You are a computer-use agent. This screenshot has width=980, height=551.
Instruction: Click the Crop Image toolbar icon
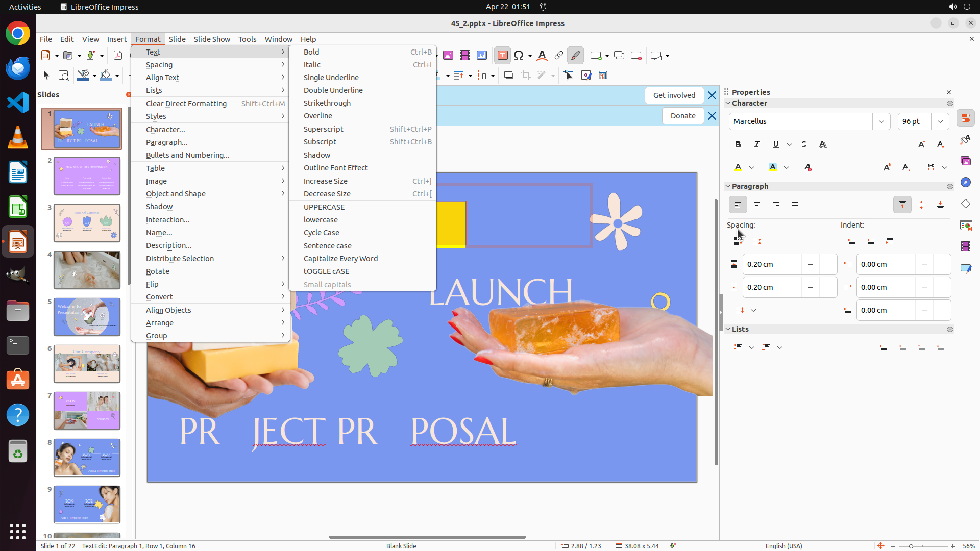(526, 76)
